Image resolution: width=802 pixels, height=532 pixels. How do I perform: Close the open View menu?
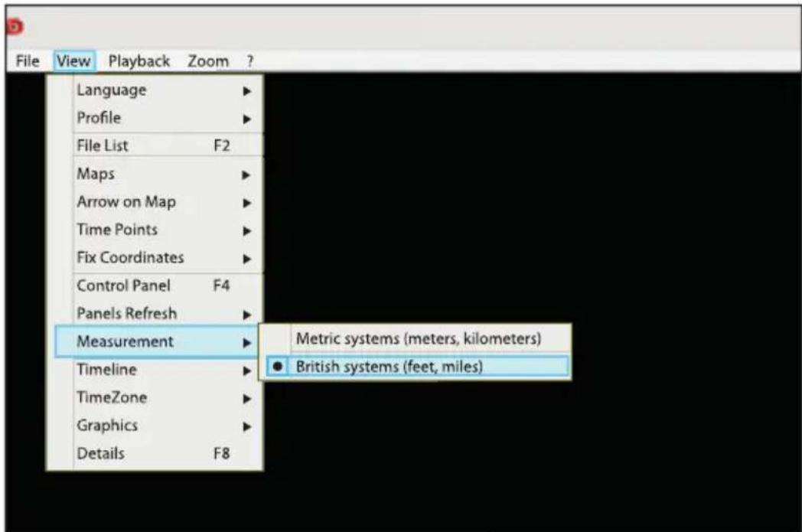point(73,61)
